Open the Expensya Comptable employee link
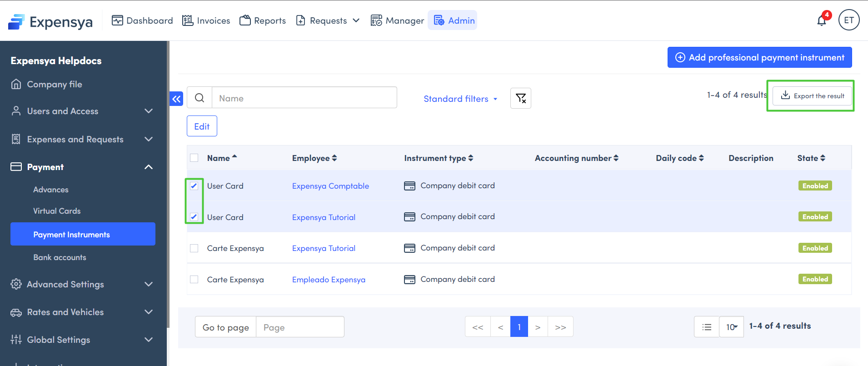868x366 pixels. [330, 186]
